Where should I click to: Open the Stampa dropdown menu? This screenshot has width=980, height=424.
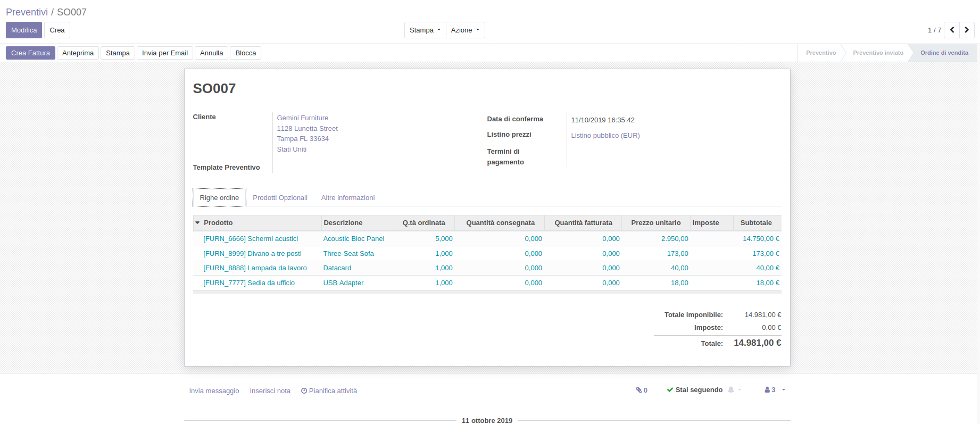click(425, 30)
